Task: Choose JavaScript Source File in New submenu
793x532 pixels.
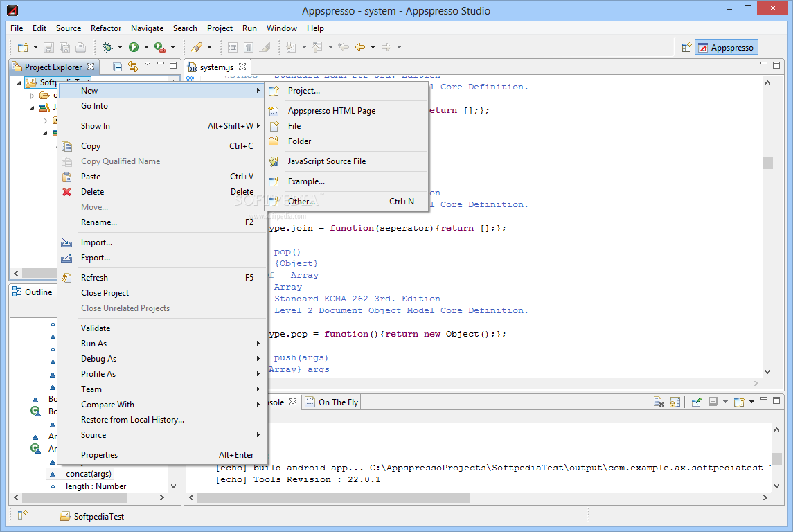Action: click(x=347, y=161)
